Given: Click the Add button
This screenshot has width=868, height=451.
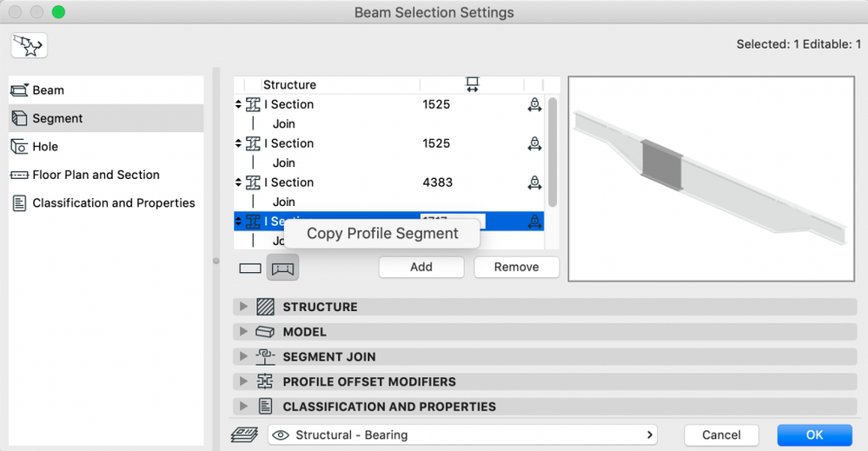Looking at the screenshot, I should (x=421, y=267).
